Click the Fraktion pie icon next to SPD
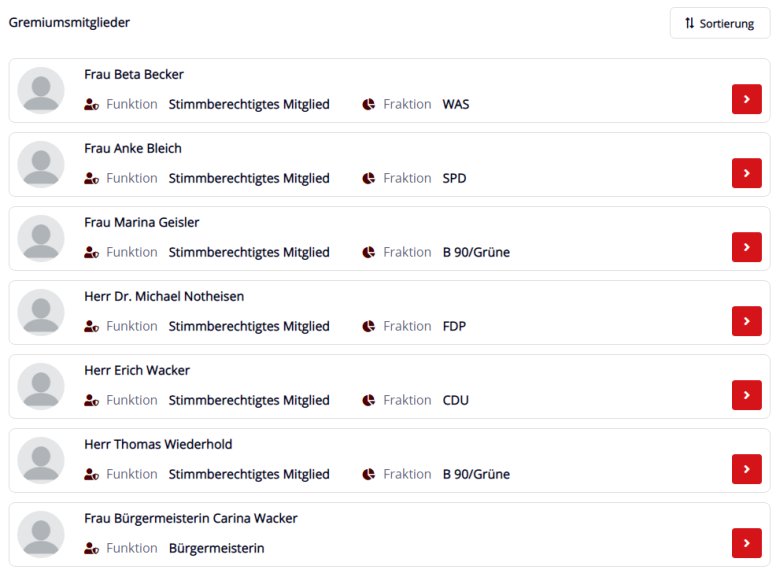The height and width of the screenshot is (588, 780). (x=369, y=178)
